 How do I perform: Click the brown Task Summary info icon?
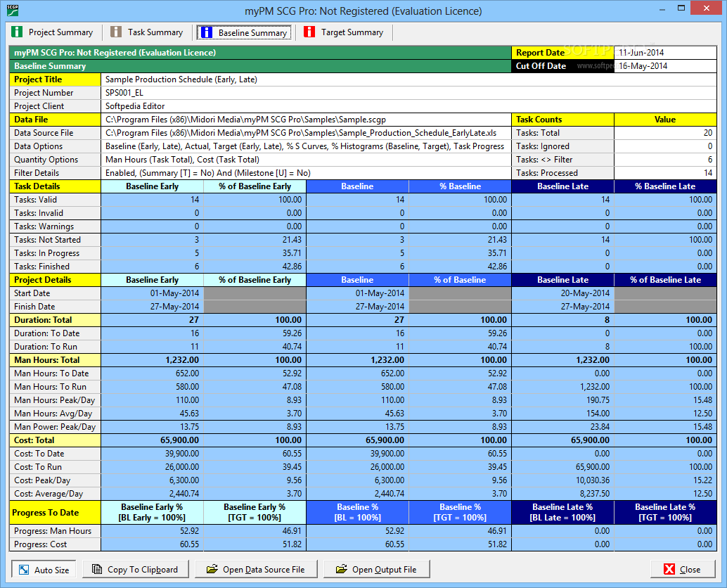(116, 32)
